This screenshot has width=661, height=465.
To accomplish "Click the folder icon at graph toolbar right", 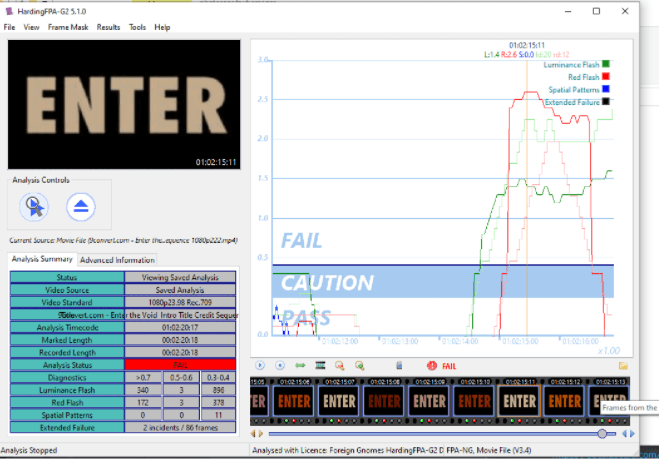I will (x=623, y=366).
